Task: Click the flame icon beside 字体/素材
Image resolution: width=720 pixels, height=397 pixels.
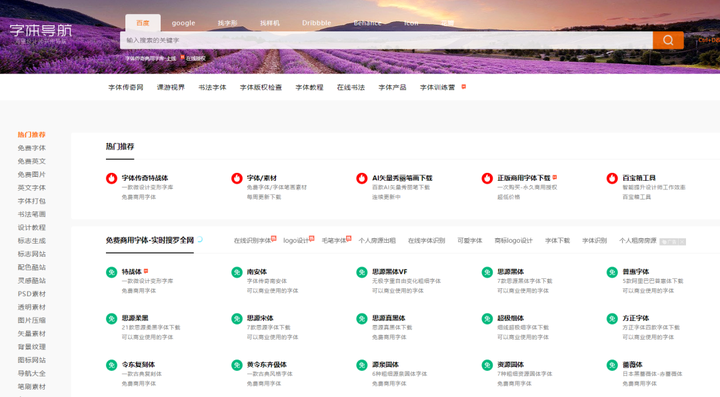Action: coord(236,178)
